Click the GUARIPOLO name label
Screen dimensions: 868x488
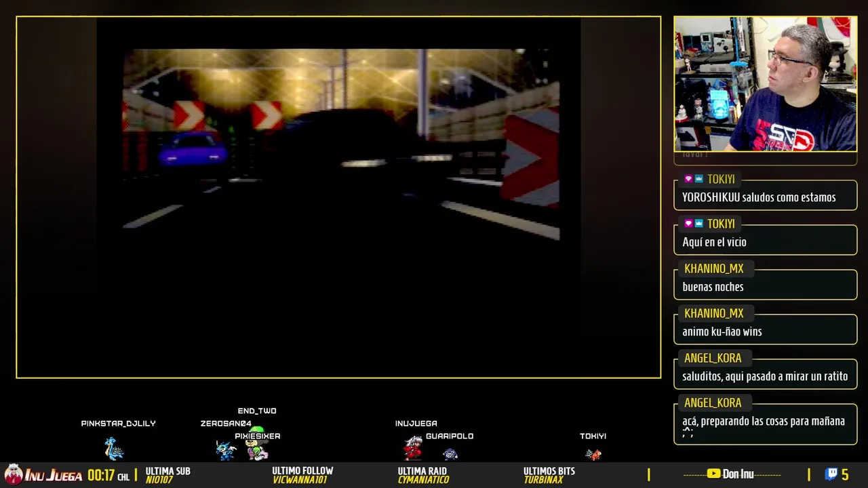(x=450, y=436)
